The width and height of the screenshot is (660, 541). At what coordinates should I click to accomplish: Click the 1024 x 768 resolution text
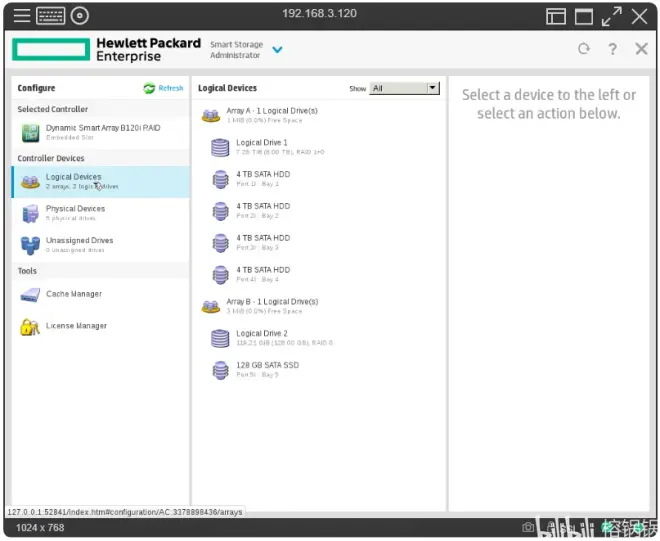[x=40, y=528]
